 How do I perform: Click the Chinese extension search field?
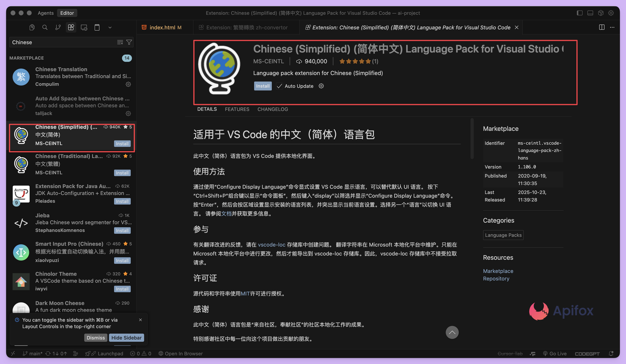(63, 42)
